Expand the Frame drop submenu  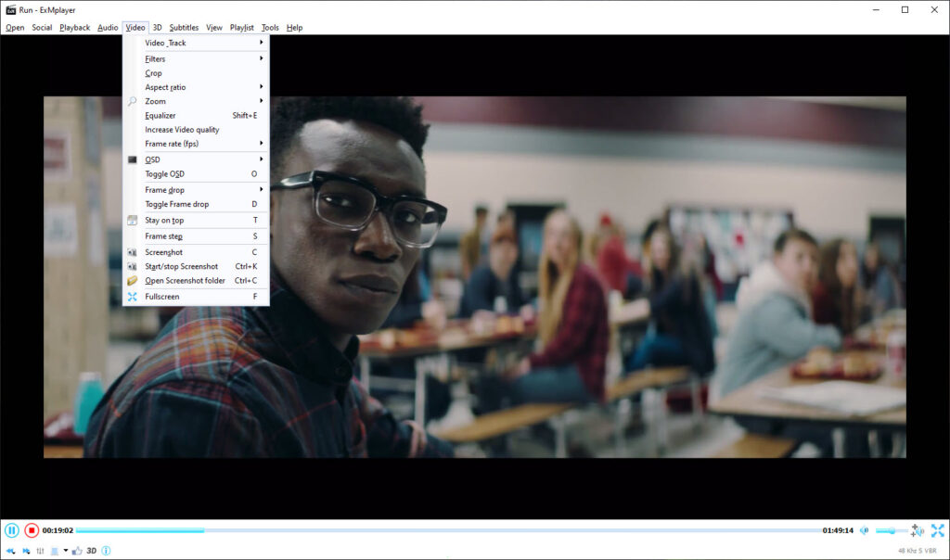coord(197,190)
